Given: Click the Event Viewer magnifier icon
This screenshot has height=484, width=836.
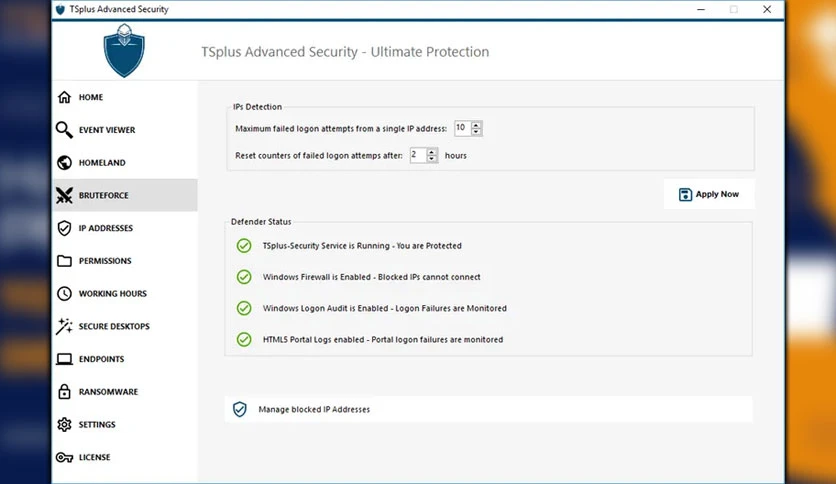Looking at the screenshot, I should click(64, 130).
